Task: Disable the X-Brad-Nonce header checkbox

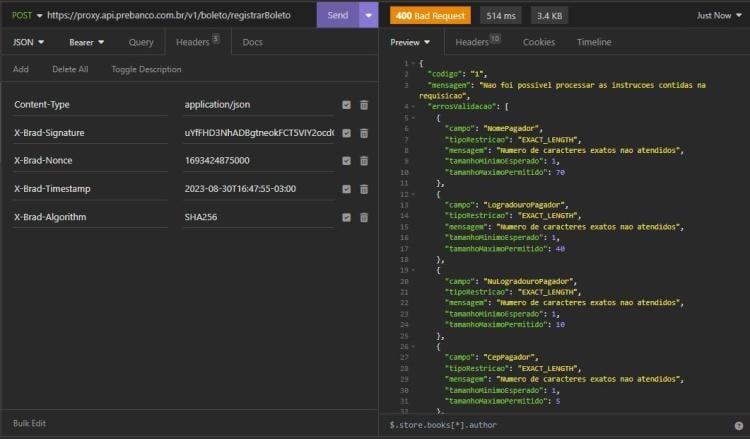Action: 346,161
